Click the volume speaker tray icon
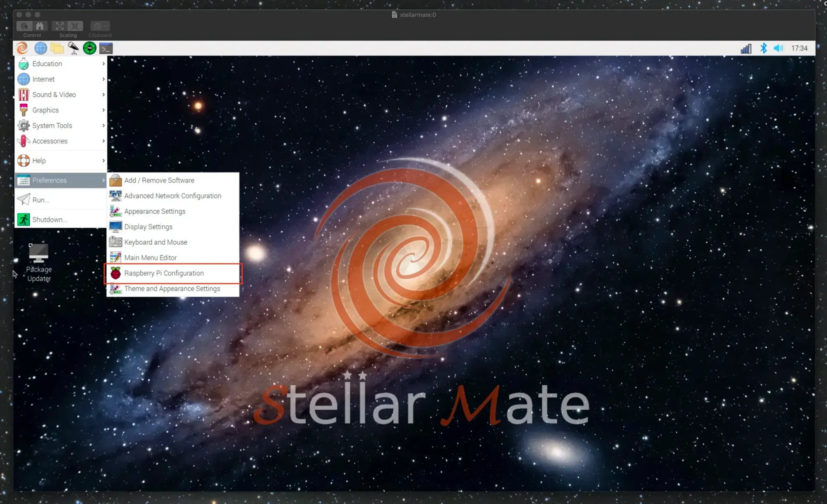 coord(778,48)
